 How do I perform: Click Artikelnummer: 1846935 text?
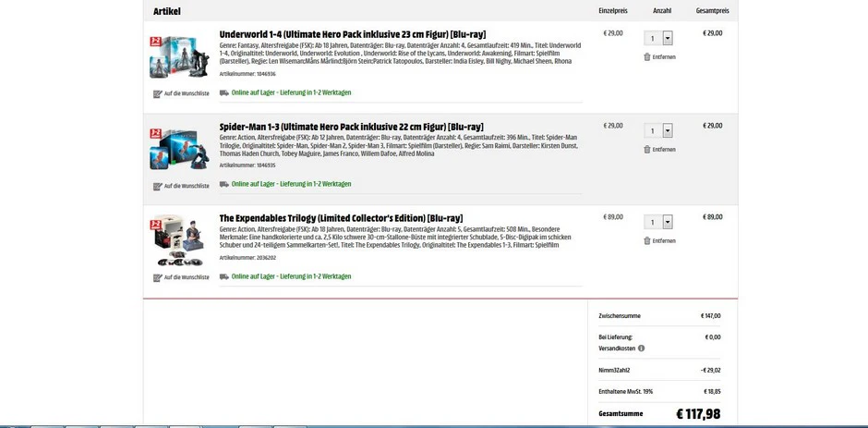click(x=247, y=165)
